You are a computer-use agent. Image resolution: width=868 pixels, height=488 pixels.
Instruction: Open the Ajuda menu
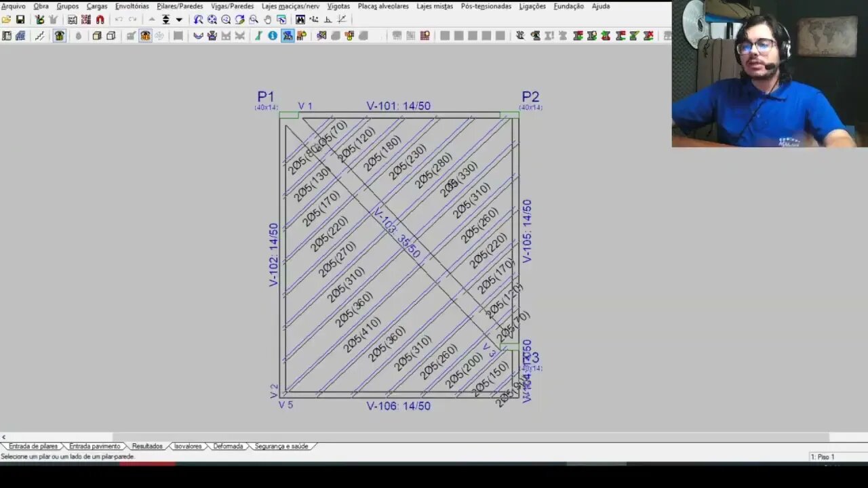click(601, 6)
